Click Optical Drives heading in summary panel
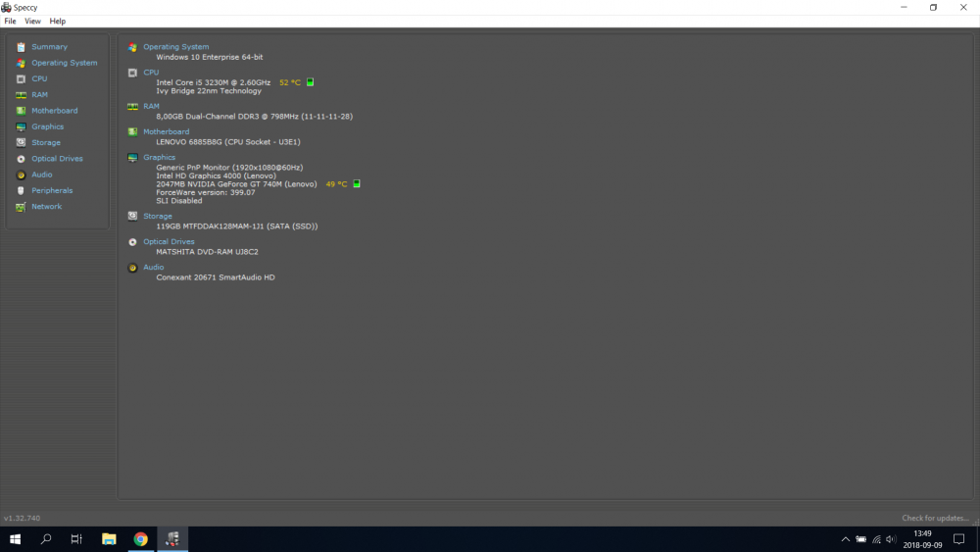 click(169, 242)
